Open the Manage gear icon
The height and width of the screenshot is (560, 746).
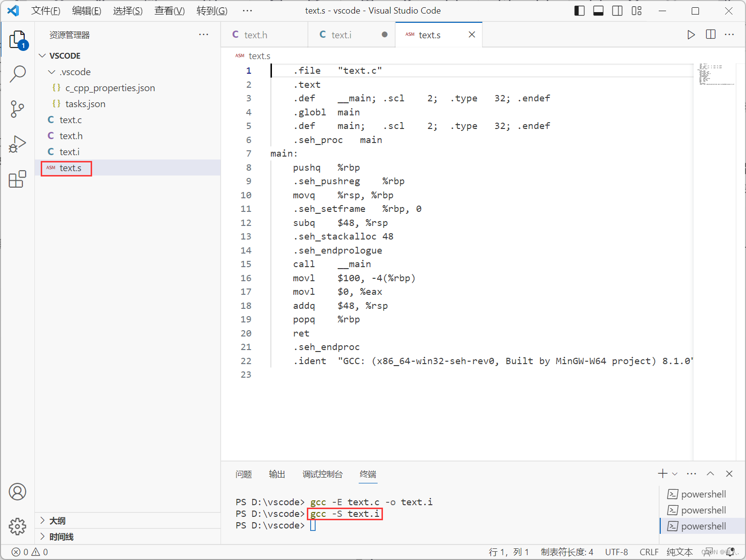click(17, 526)
